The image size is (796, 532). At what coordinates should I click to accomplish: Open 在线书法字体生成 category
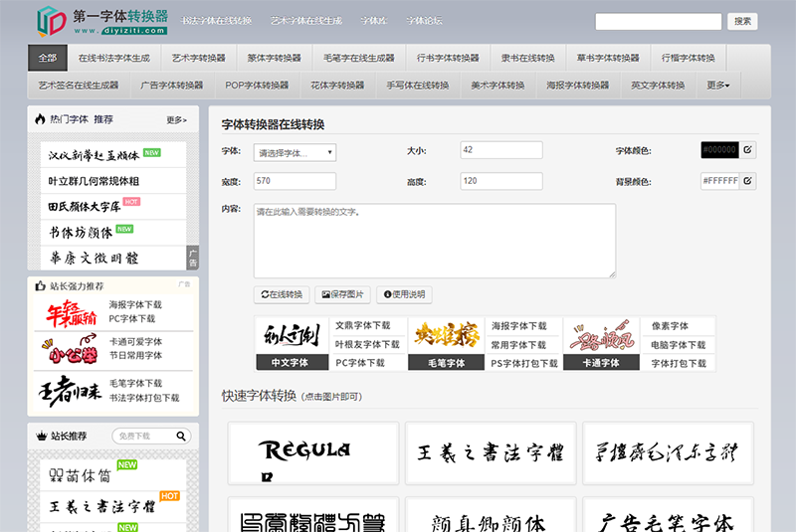point(113,58)
